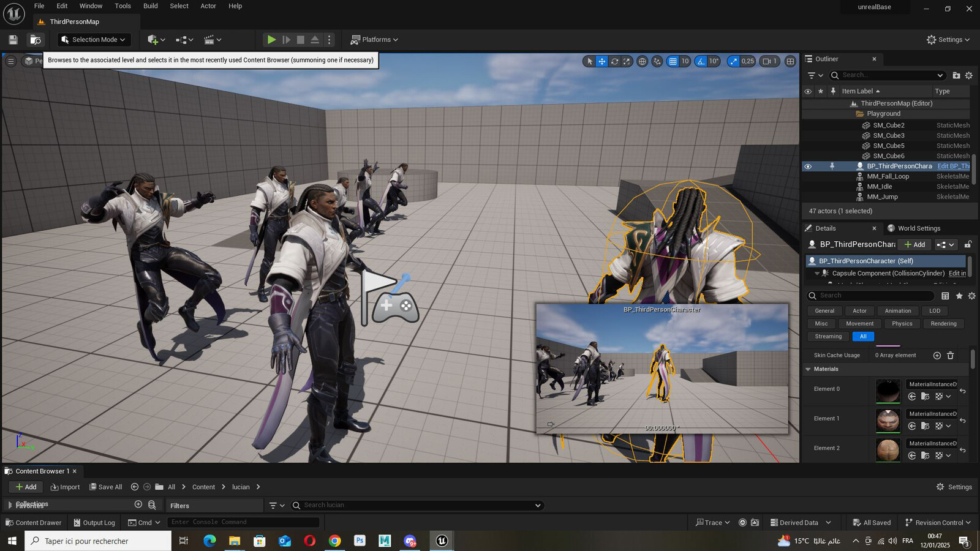The image size is (980, 551).
Task: Click Add component button in Details
Action: coord(914,245)
